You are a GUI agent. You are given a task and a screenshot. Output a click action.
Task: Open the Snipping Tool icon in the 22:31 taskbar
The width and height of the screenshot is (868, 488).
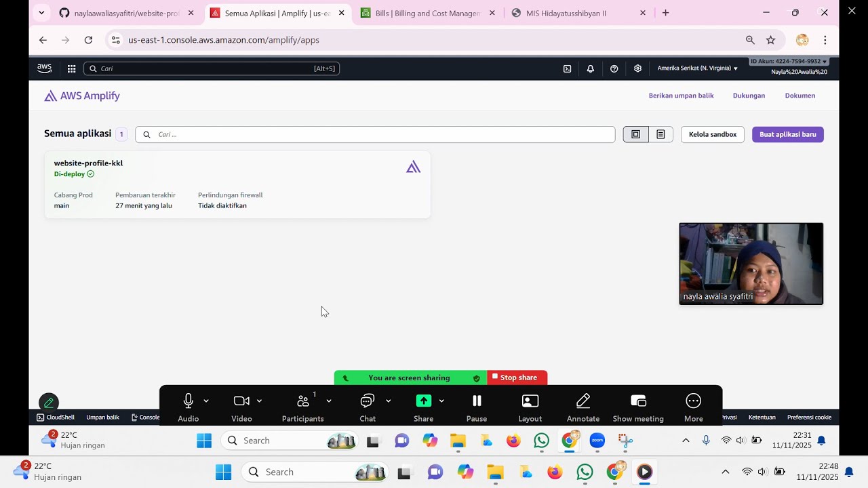[626, 441]
